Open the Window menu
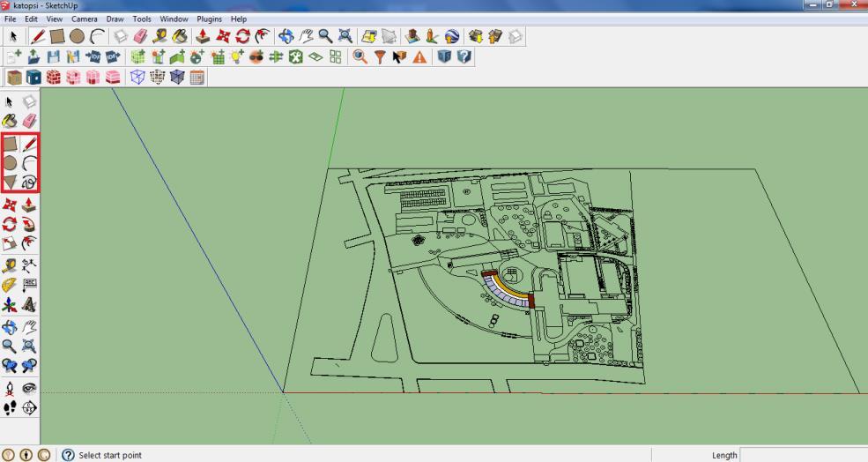 [x=174, y=19]
